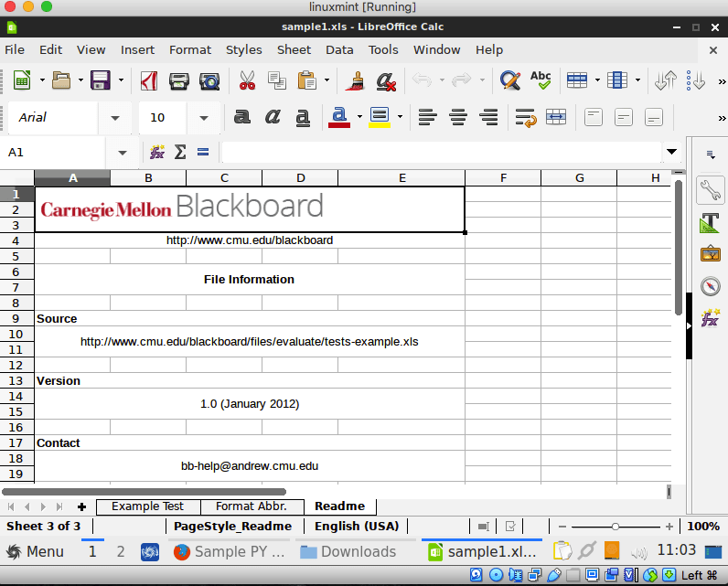Open the Tools menu

[x=383, y=49]
